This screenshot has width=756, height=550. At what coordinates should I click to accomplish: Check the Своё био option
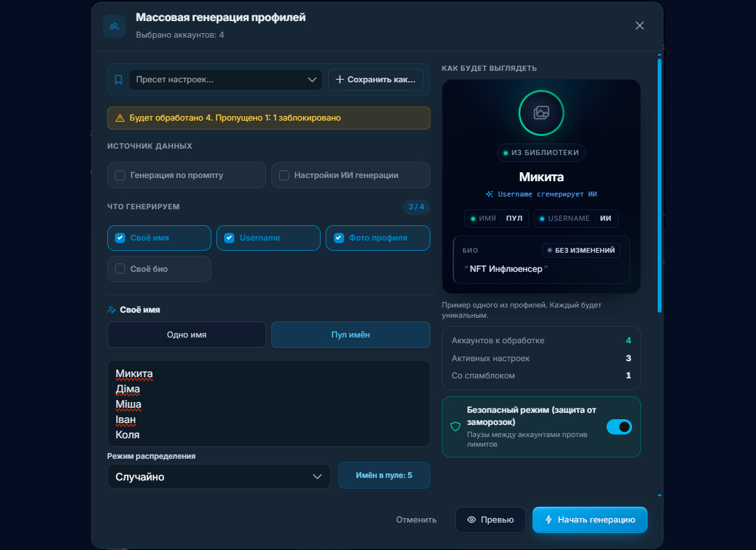(x=120, y=269)
